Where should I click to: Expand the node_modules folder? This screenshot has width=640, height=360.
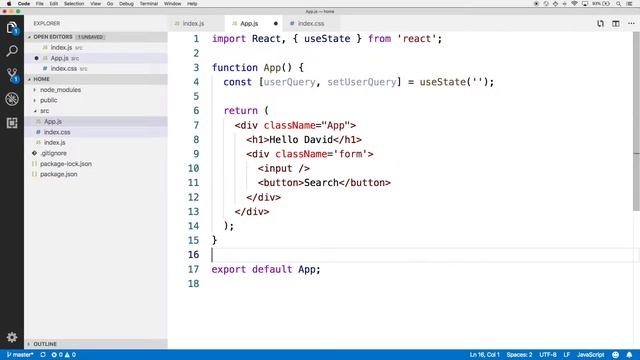(x=60, y=89)
